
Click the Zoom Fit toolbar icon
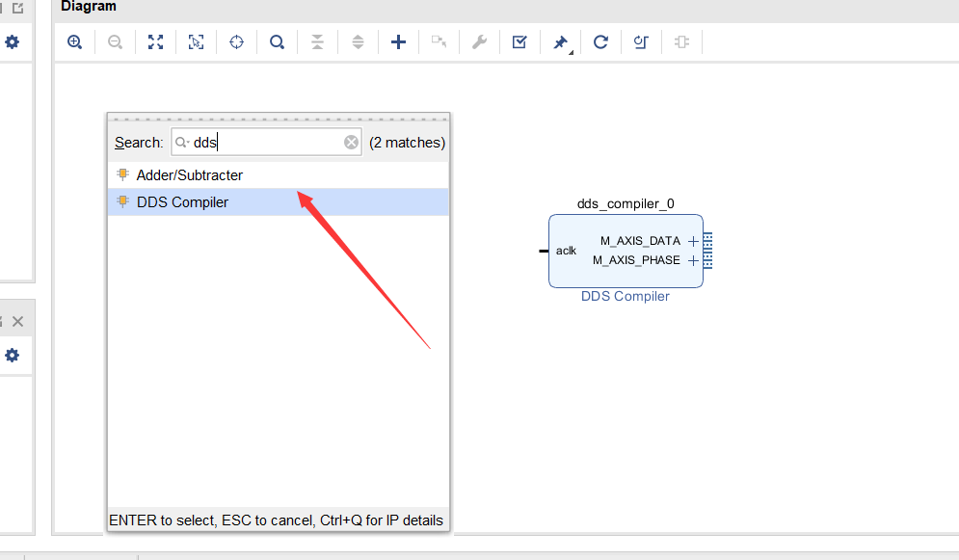(155, 42)
